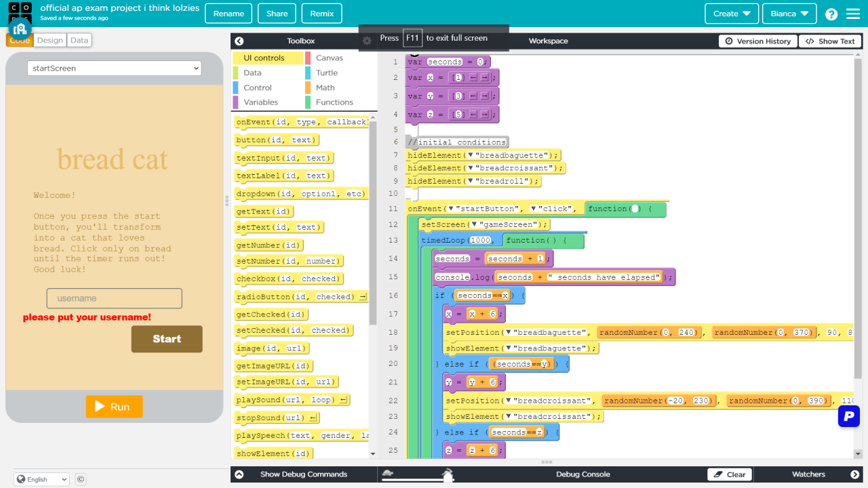Collapse the Toolbox with the left arrow
This screenshot has height=488, width=868.
239,41
